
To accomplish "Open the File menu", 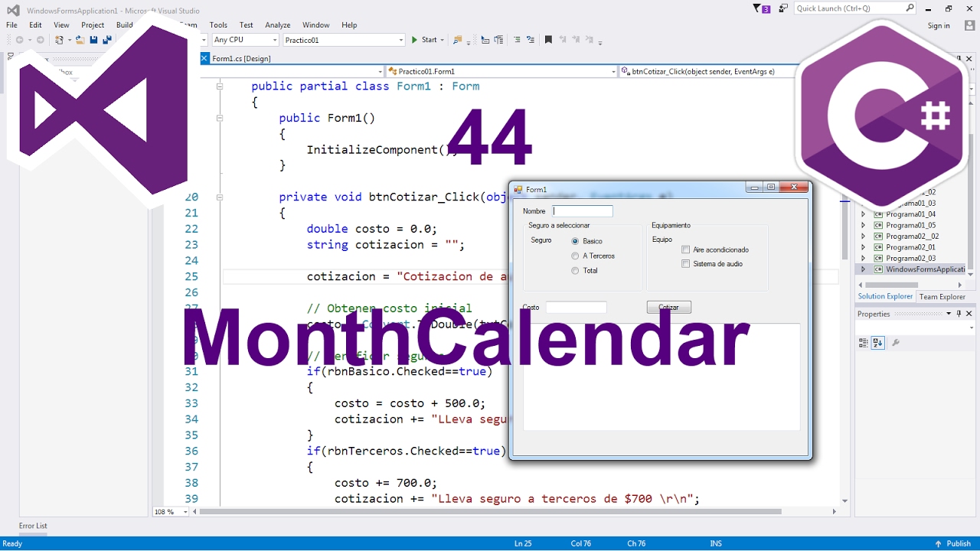I will tap(11, 25).
